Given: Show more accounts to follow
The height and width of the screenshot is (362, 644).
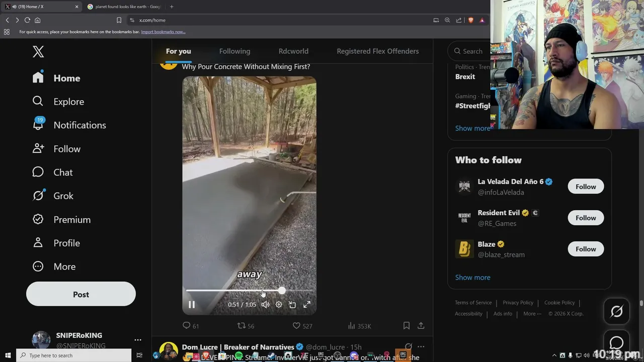Looking at the screenshot, I should click(472, 277).
